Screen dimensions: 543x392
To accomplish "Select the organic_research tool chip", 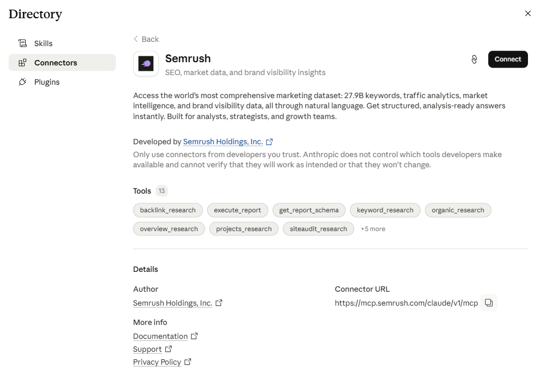I will (x=458, y=210).
